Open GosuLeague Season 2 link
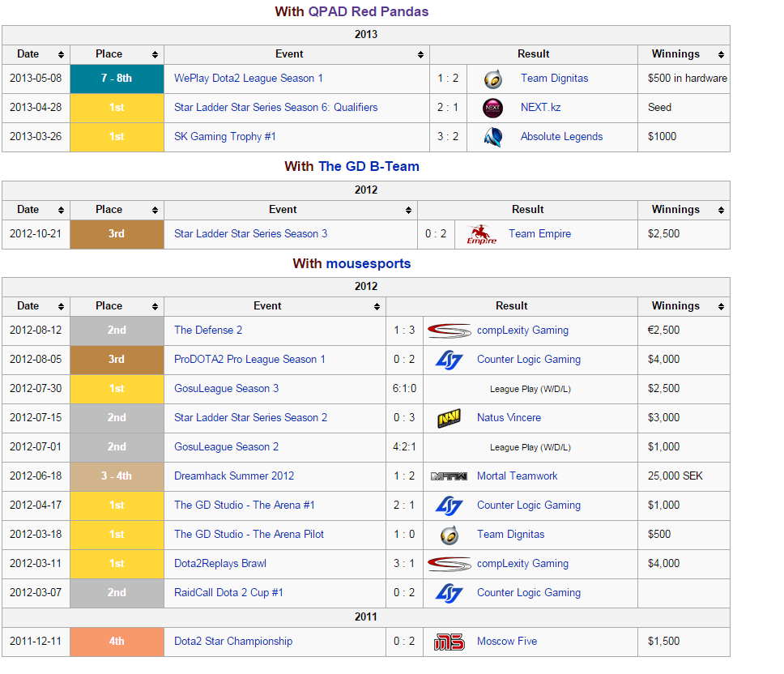Screen dimensions: 784x674 pyautogui.click(x=227, y=447)
